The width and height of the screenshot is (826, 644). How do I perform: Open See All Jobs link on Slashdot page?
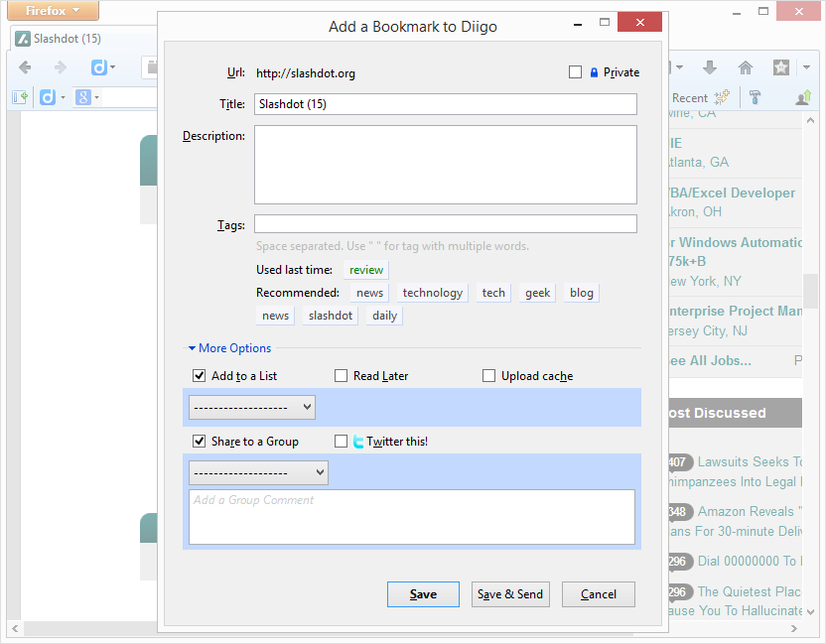(710, 361)
